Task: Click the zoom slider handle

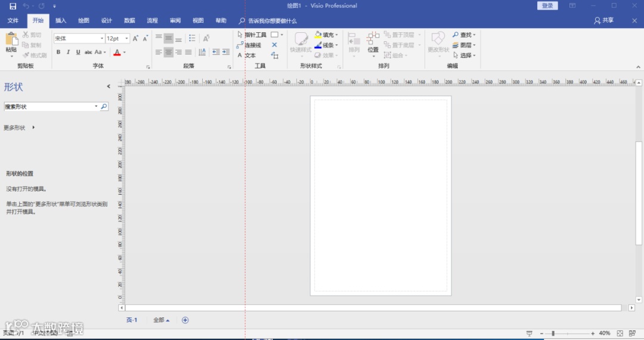Action: click(x=553, y=333)
